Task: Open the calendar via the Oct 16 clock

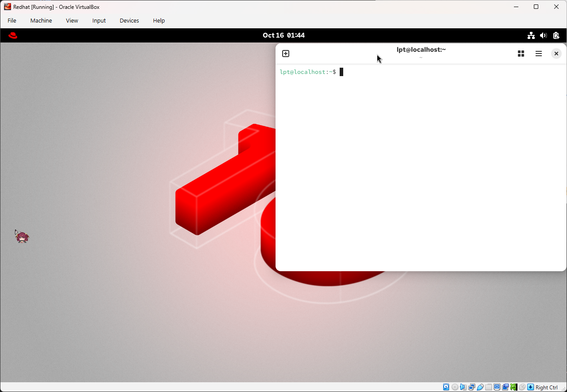Action: coord(283,35)
